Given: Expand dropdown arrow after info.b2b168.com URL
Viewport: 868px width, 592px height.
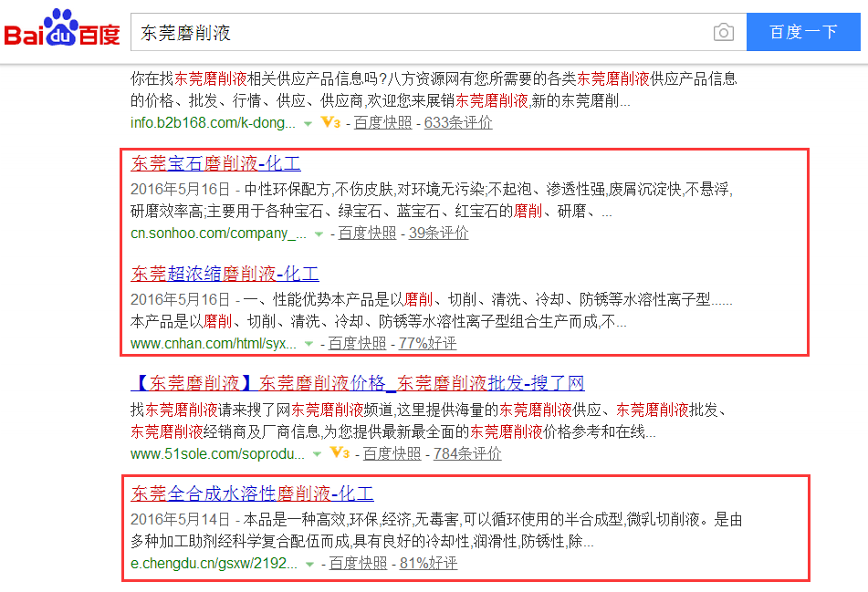Looking at the screenshot, I should (x=308, y=124).
